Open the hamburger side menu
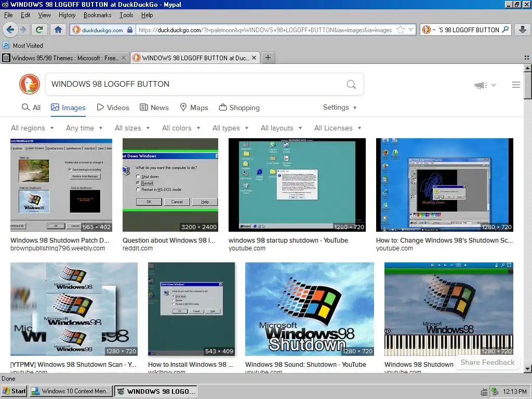532x399 pixels. (x=516, y=85)
